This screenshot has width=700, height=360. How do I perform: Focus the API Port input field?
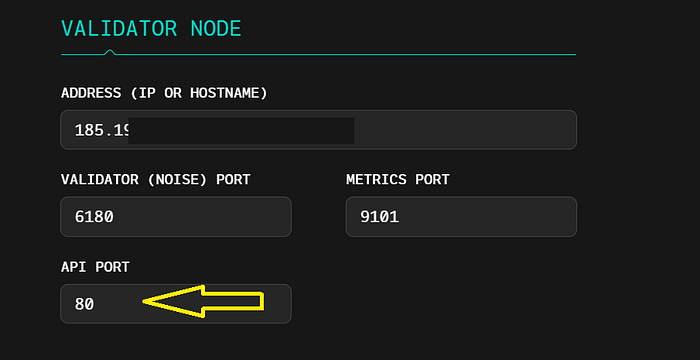point(176,304)
